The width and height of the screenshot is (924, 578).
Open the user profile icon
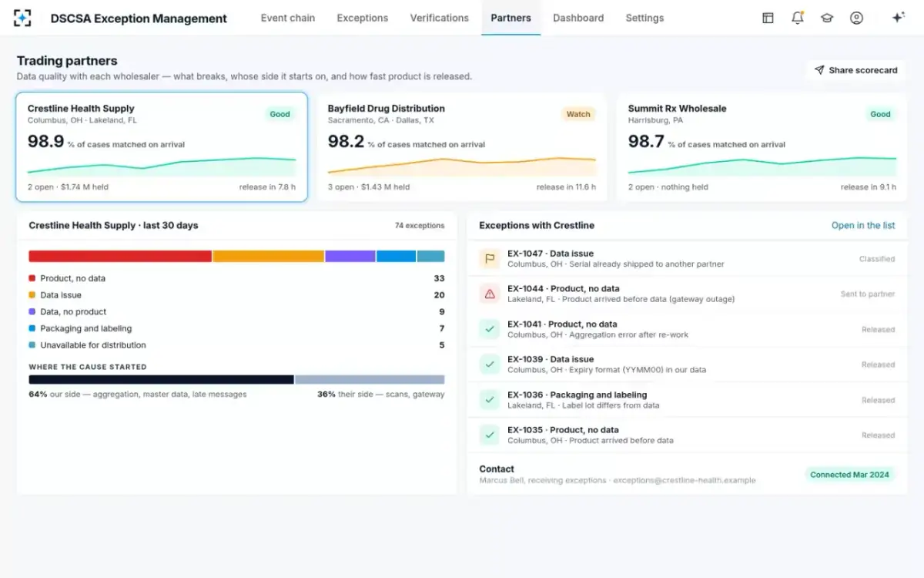[x=856, y=18]
